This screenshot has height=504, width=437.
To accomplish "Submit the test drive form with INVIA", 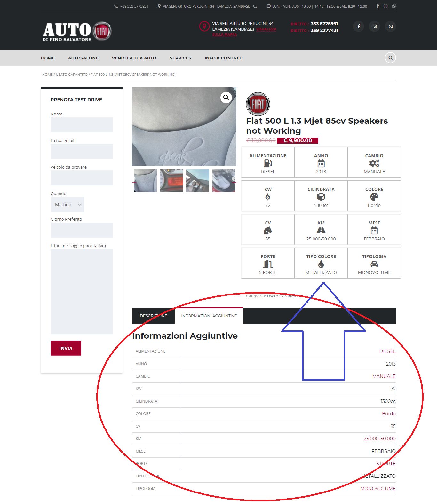I will pos(66,348).
